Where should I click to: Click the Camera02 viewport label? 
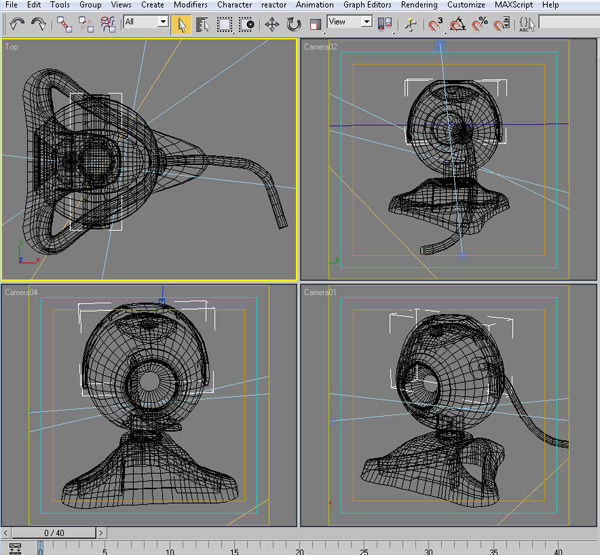[x=320, y=47]
